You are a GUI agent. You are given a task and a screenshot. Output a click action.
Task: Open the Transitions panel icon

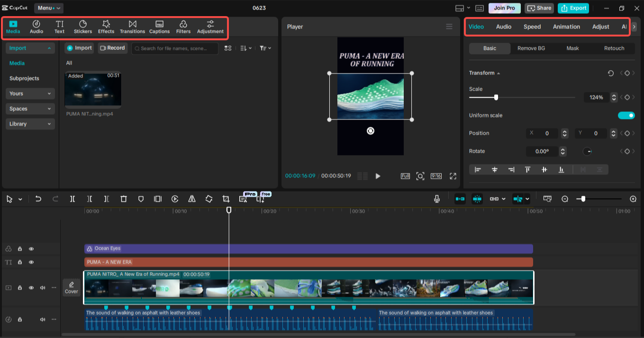tap(132, 27)
